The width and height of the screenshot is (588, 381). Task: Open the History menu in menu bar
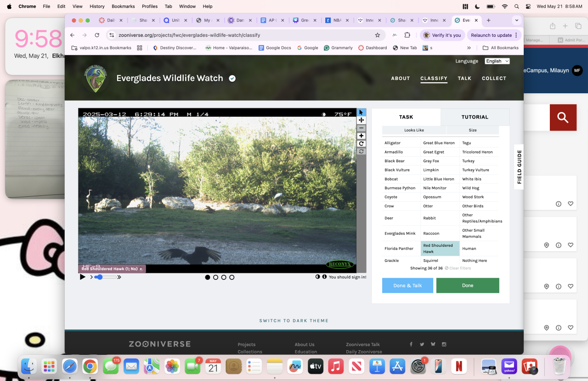coord(97,6)
